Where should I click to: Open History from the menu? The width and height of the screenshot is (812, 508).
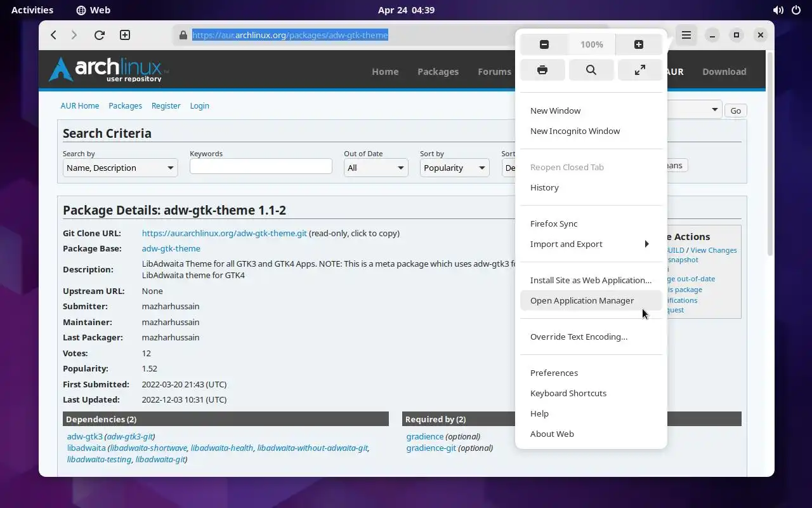(x=591, y=187)
